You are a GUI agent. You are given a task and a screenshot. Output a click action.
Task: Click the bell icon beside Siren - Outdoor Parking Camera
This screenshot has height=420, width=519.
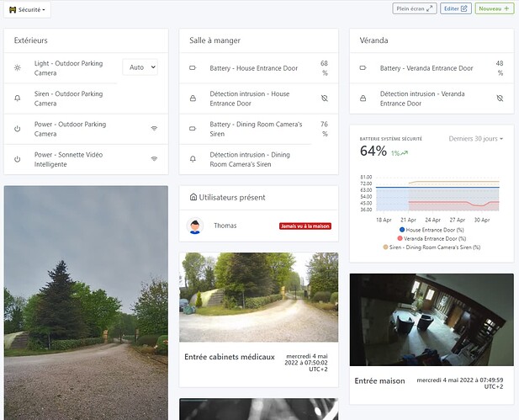18,98
